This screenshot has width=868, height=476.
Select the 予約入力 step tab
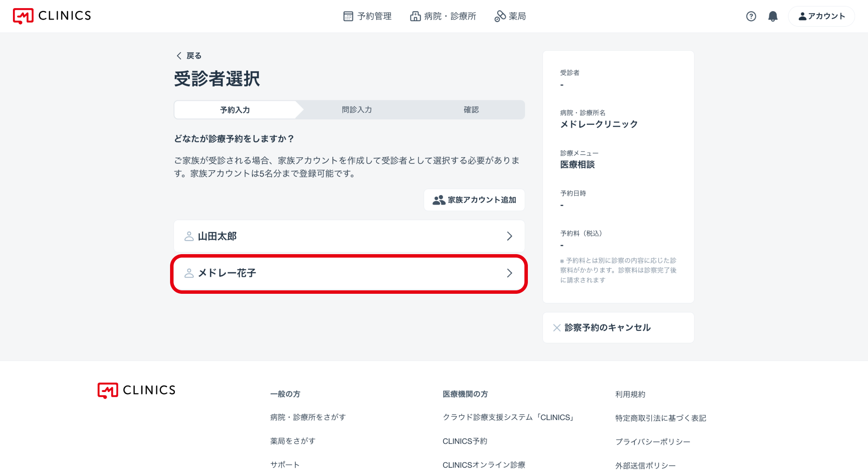[x=235, y=110]
